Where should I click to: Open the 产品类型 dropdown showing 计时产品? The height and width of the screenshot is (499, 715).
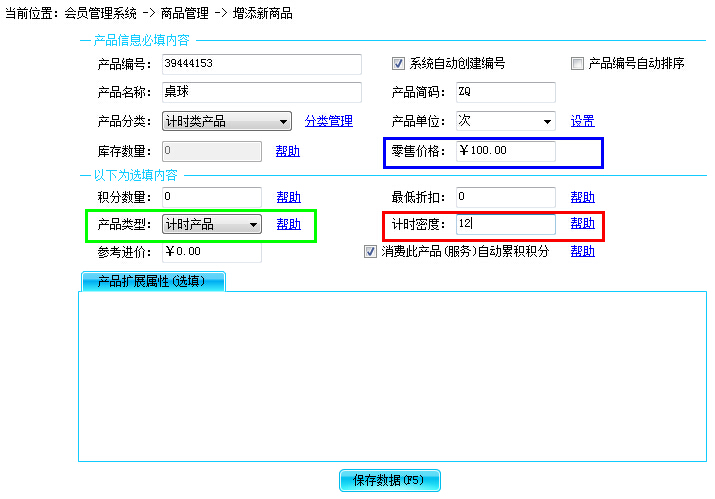pyautogui.click(x=212, y=225)
